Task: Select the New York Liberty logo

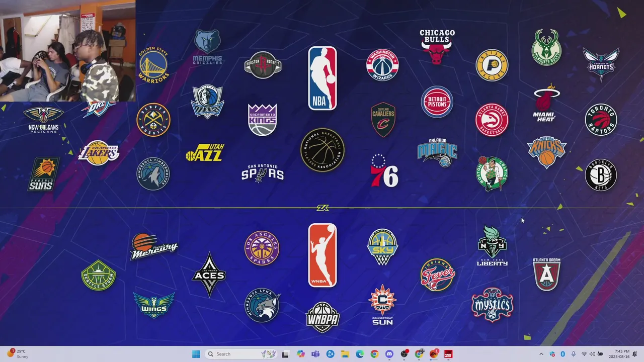Action: tap(492, 245)
